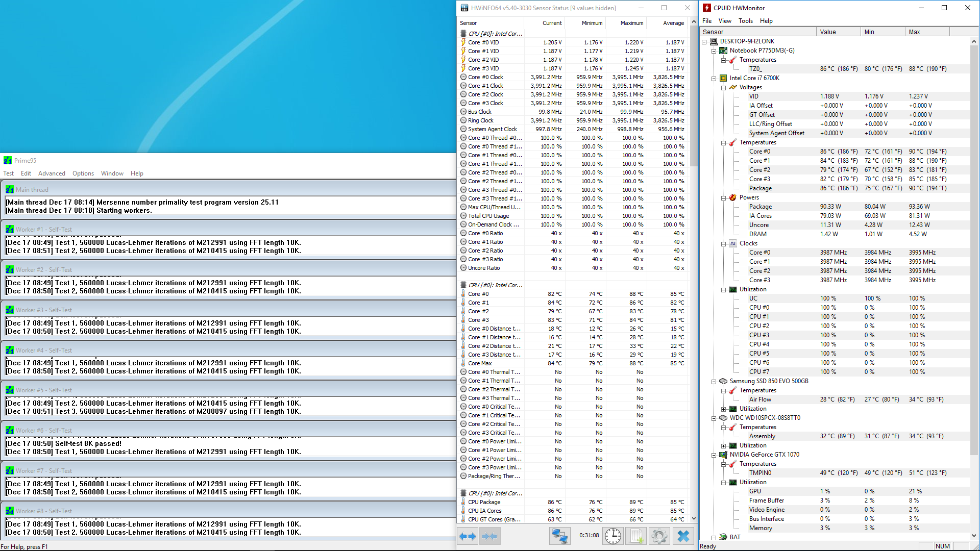Click the Min column header in HWMonitor
Viewport: 980px width, 551px height.
pyautogui.click(x=882, y=32)
